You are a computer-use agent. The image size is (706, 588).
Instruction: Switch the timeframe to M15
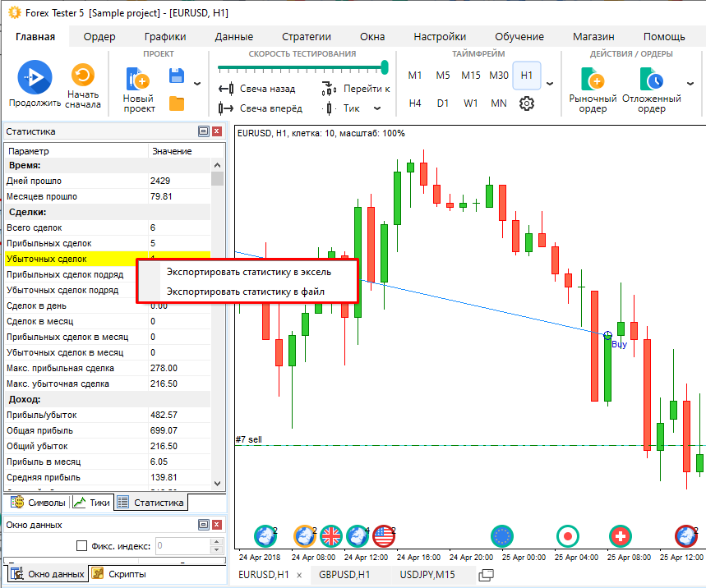(x=470, y=76)
